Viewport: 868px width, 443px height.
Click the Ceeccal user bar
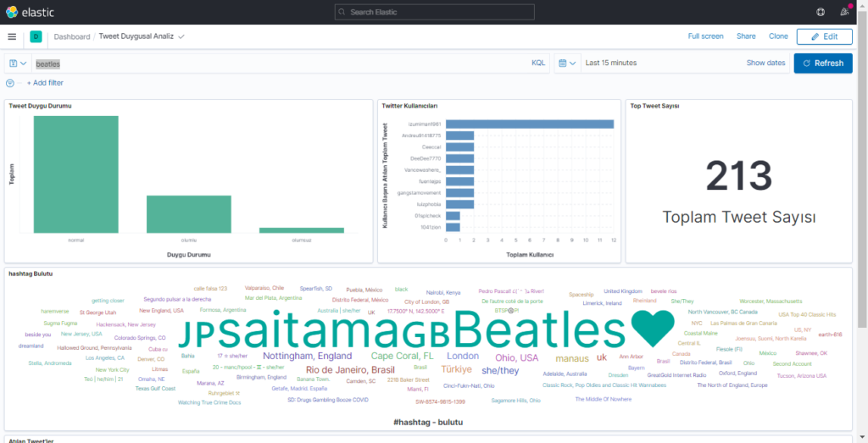click(x=460, y=147)
